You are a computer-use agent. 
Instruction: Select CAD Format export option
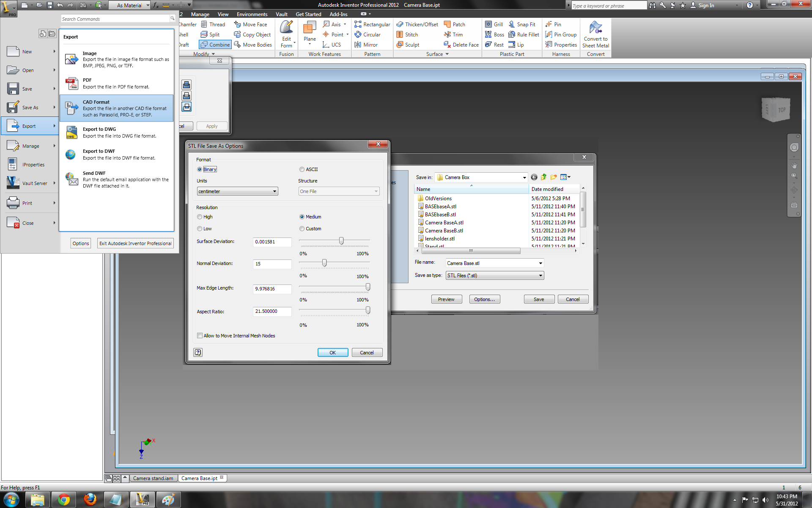(117, 108)
